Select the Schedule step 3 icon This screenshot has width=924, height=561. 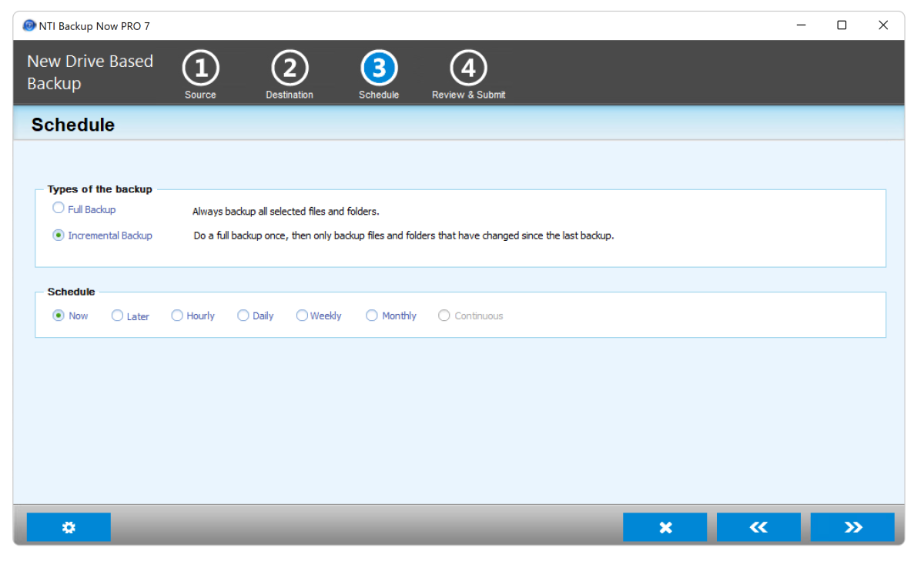379,69
